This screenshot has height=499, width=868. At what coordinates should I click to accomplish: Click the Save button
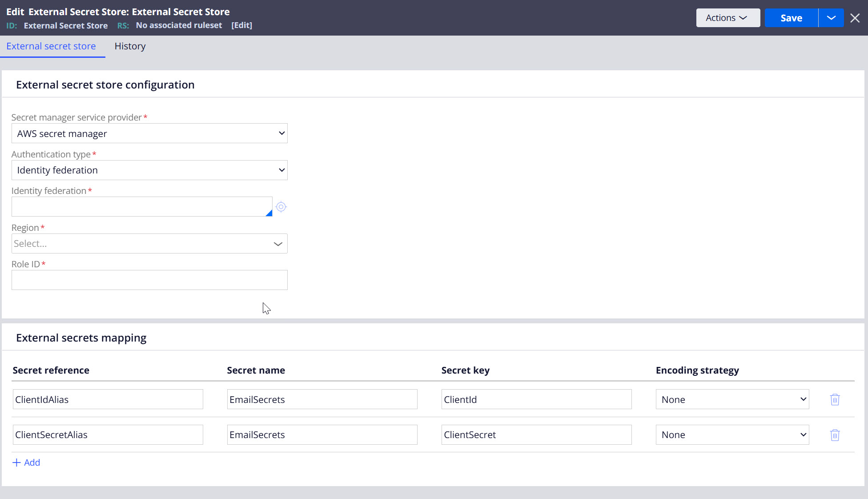coord(791,18)
